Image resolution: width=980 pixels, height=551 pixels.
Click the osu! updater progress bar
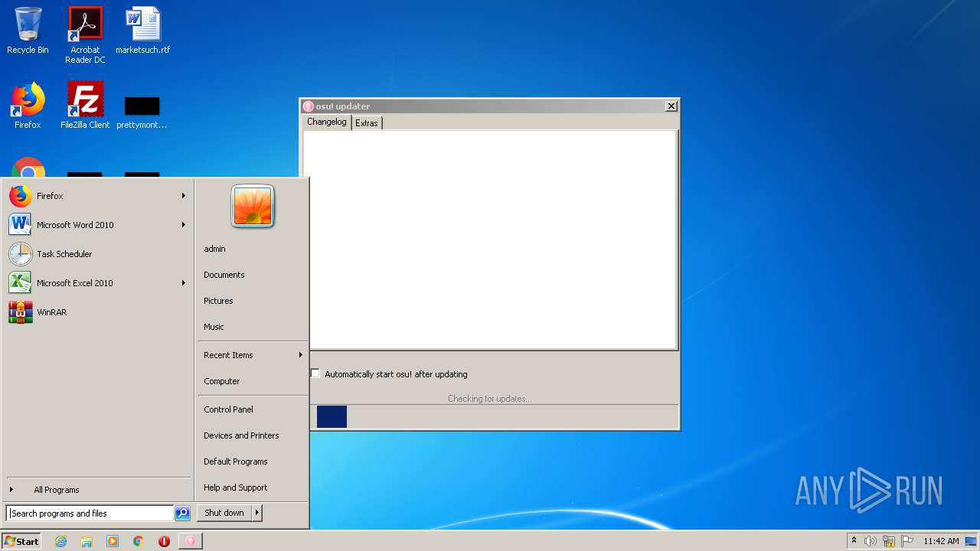coord(495,417)
